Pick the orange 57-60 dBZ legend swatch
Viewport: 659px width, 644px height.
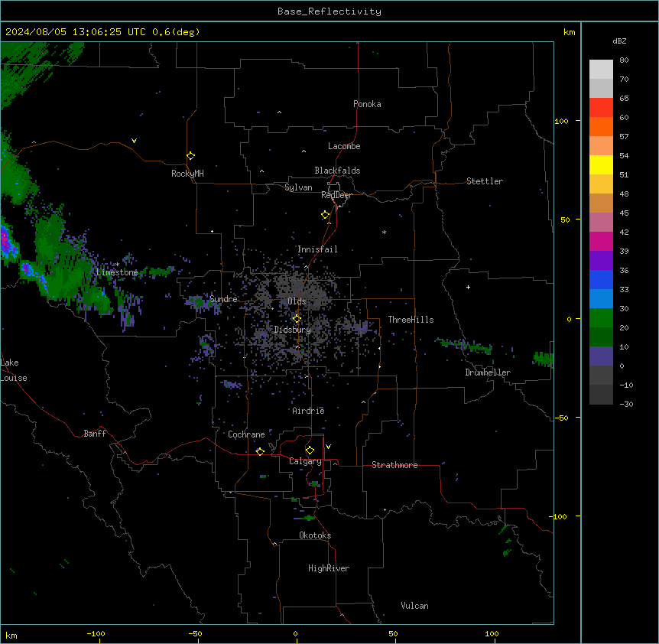click(601, 126)
